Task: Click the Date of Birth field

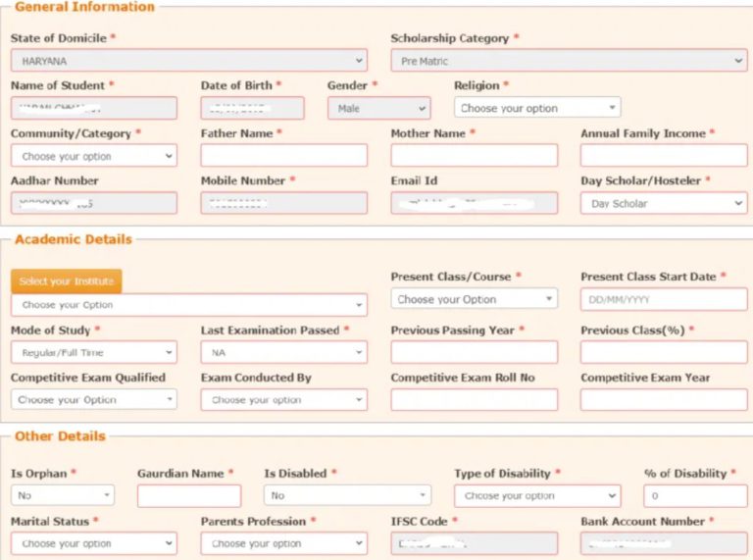Action: (x=252, y=108)
